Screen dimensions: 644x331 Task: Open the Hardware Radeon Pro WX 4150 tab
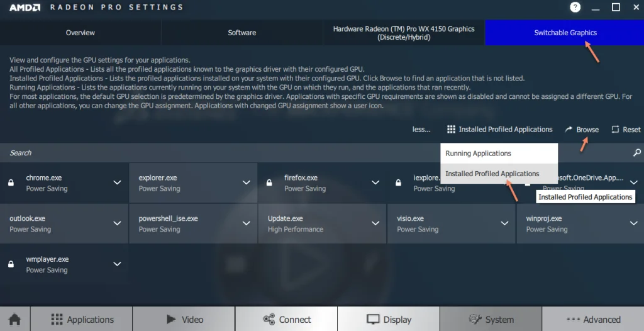(404, 33)
